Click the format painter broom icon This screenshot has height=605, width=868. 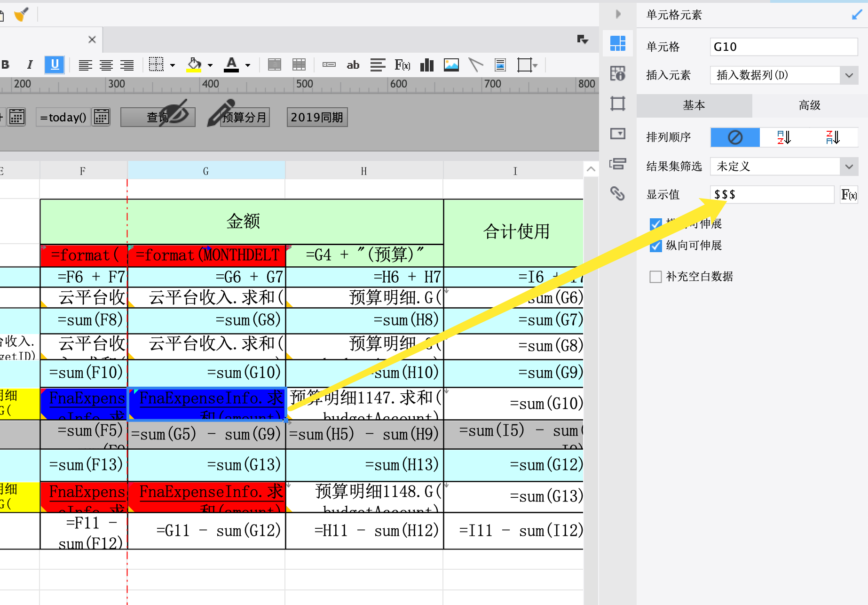[21, 15]
